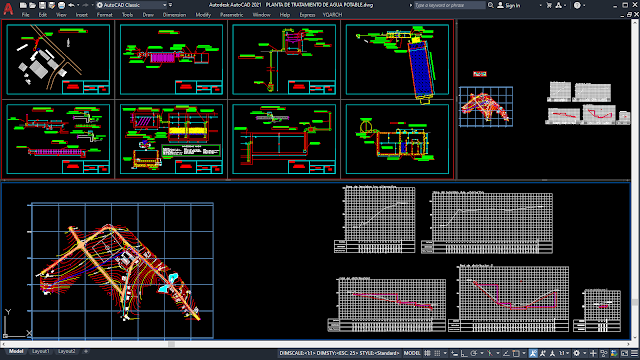Click the Autodesk account A icon
This screenshot has height=360, width=640.
pyautogui.click(x=558, y=5)
